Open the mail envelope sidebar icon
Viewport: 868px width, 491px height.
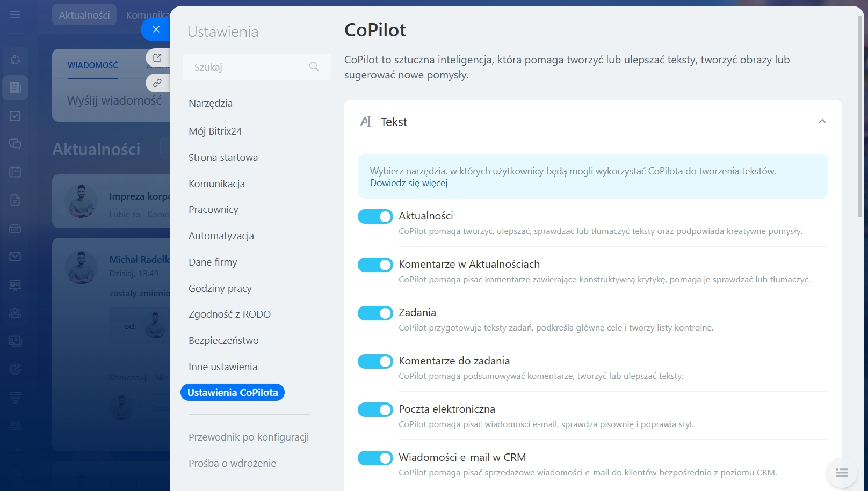[15, 257]
